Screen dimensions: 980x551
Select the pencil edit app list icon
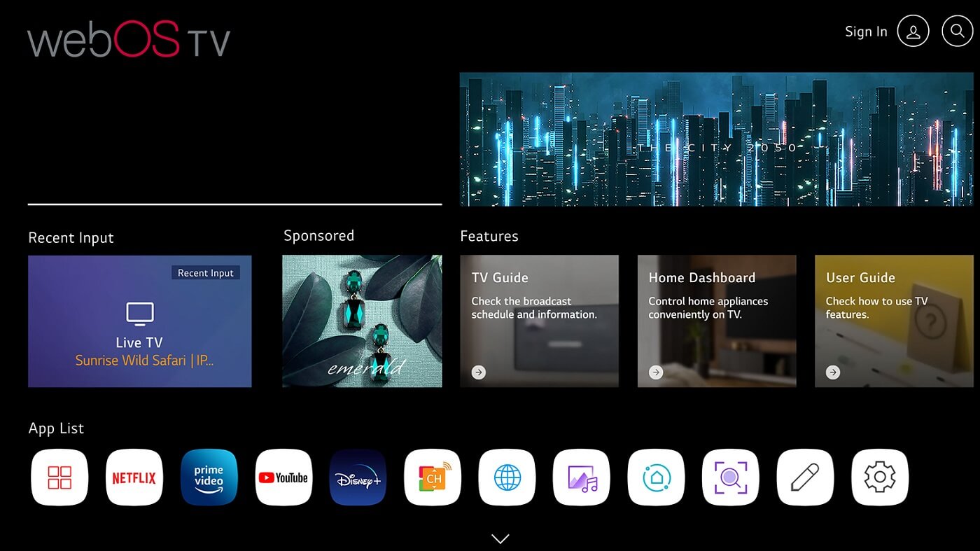point(805,477)
